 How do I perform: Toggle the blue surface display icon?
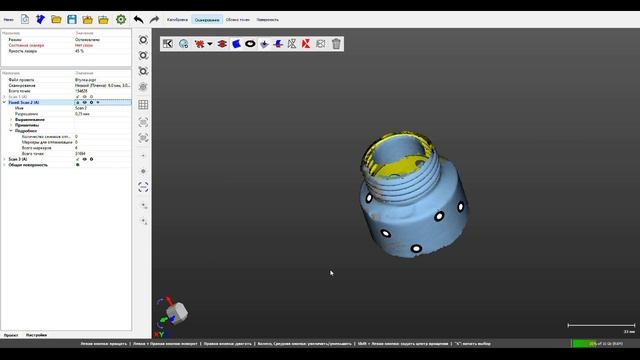point(236,44)
